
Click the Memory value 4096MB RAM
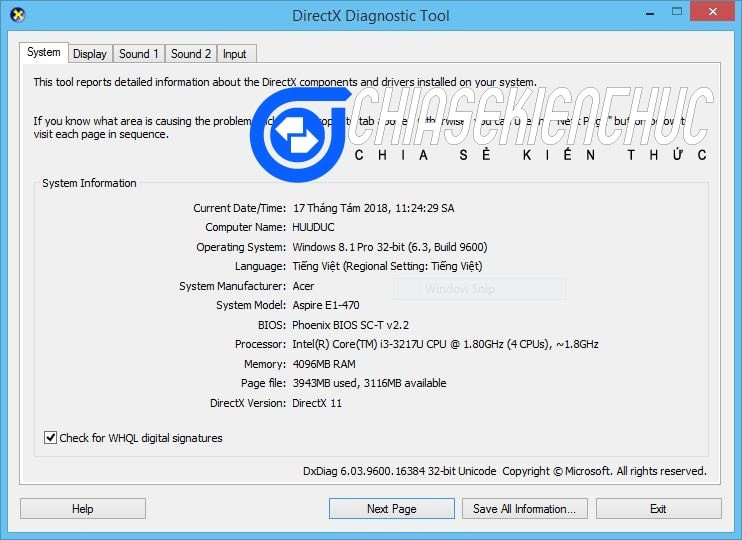(324, 364)
